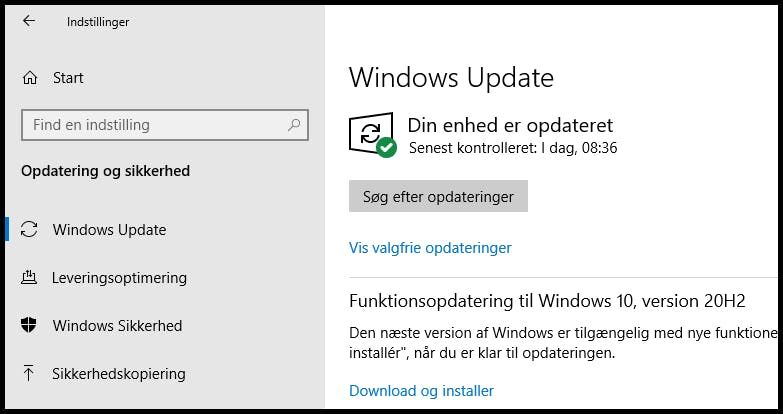This screenshot has height=414, width=783.
Task: Click the large update status icon
Action: click(x=371, y=134)
